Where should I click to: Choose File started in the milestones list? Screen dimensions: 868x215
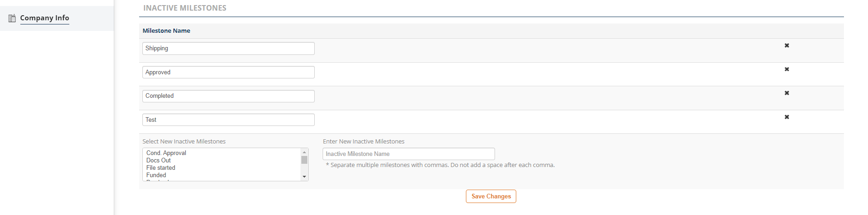[x=161, y=168]
